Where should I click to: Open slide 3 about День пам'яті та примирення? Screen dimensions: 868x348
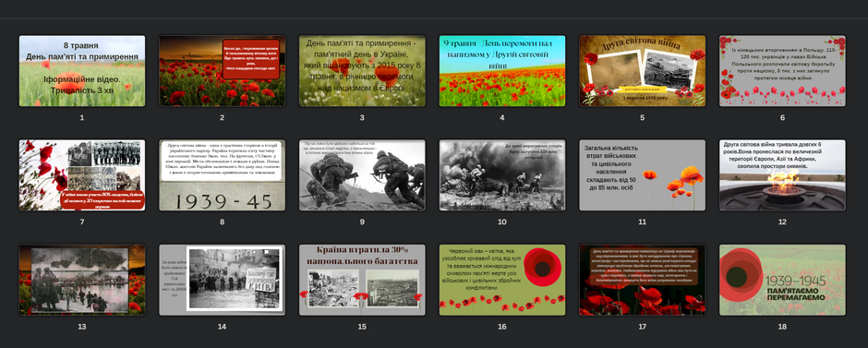tap(362, 71)
